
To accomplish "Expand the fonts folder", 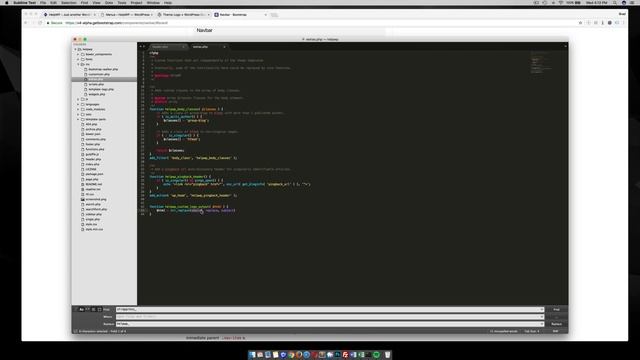I will (78, 59).
